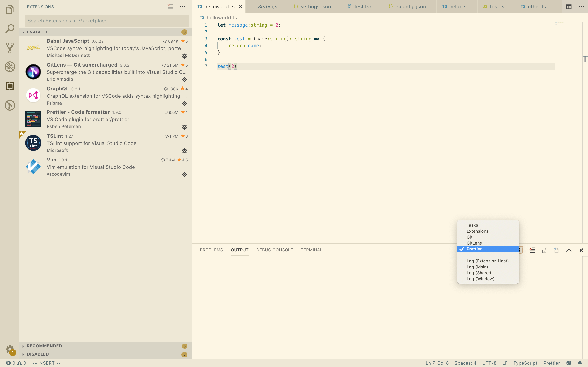This screenshot has height=367, width=588.
Task: Switch to the tsconfig.json tab
Action: pyautogui.click(x=410, y=7)
